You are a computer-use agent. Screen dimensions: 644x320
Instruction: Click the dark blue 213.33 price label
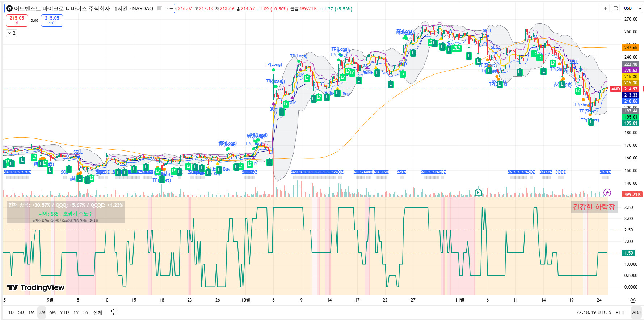point(631,95)
